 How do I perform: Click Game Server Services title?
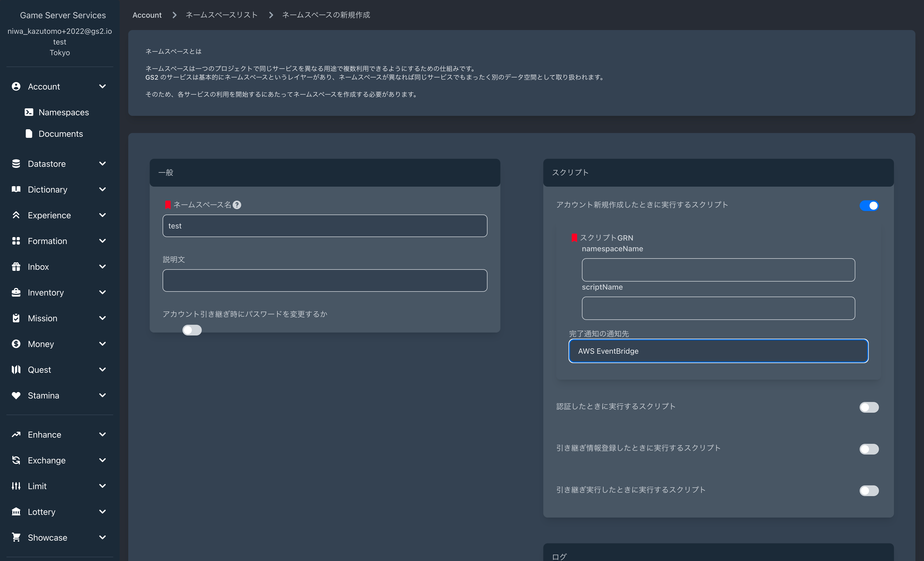[63, 15]
